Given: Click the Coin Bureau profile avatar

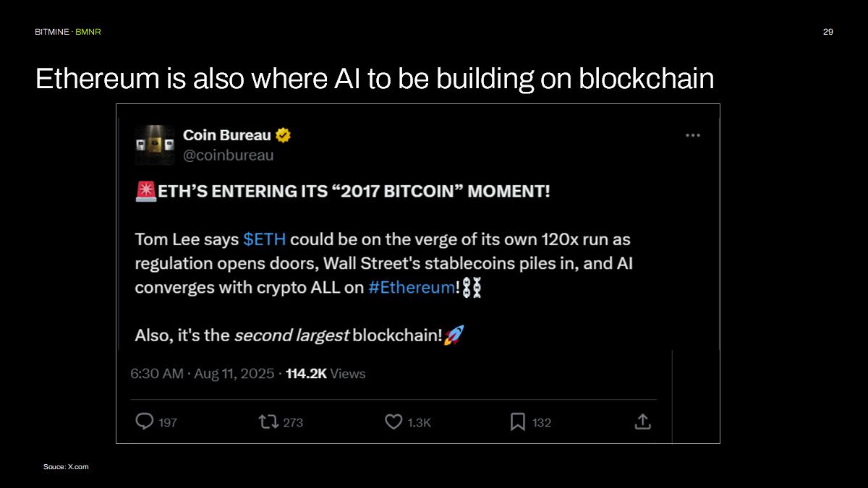Looking at the screenshot, I should pos(155,145).
